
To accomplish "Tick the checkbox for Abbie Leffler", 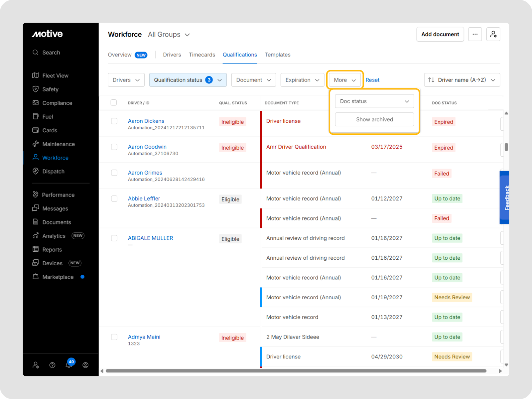I will (114, 199).
